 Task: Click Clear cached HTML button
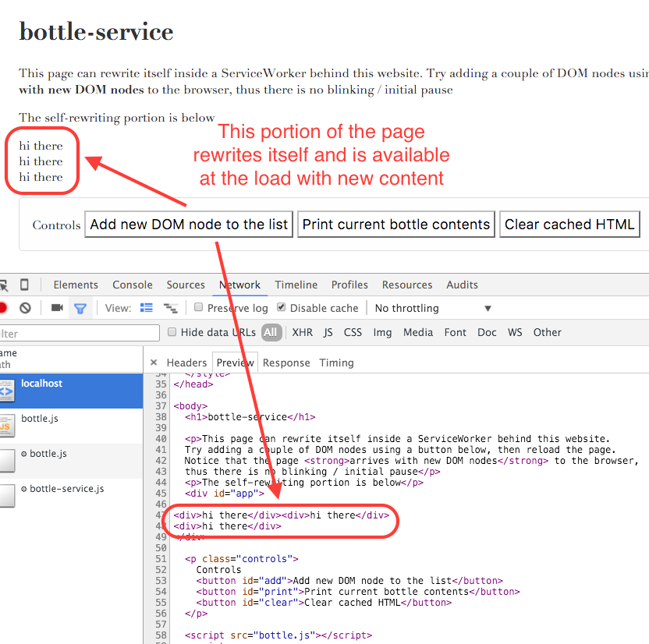pyautogui.click(x=569, y=225)
